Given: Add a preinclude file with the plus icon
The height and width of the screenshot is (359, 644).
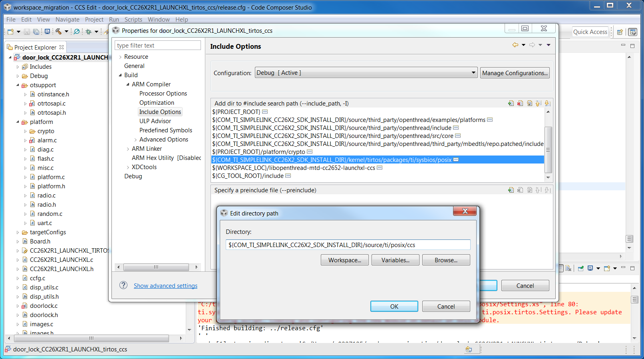Looking at the screenshot, I should pos(511,190).
